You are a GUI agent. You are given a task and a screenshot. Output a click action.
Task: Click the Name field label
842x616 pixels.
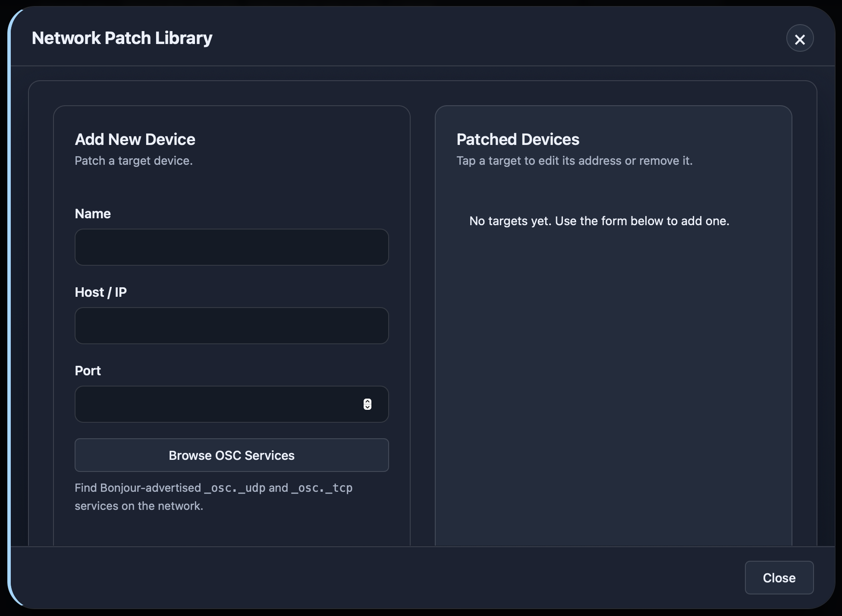93,214
